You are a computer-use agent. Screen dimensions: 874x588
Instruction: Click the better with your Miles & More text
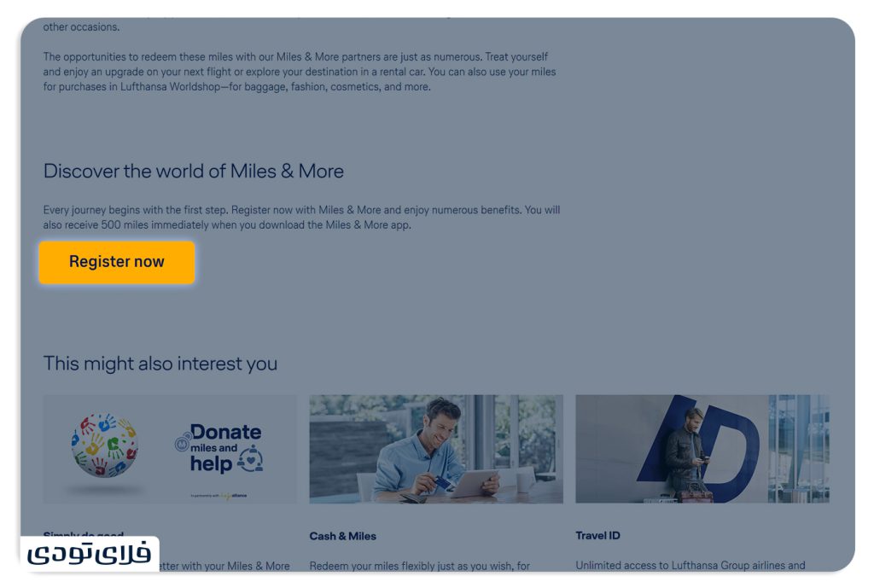pyautogui.click(x=224, y=566)
